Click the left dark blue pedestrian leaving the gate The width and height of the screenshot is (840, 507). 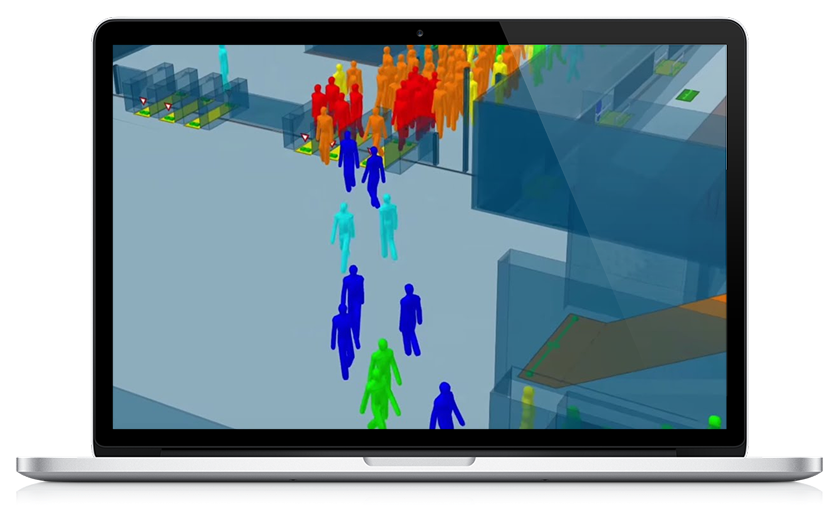click(x=348, y=160)
